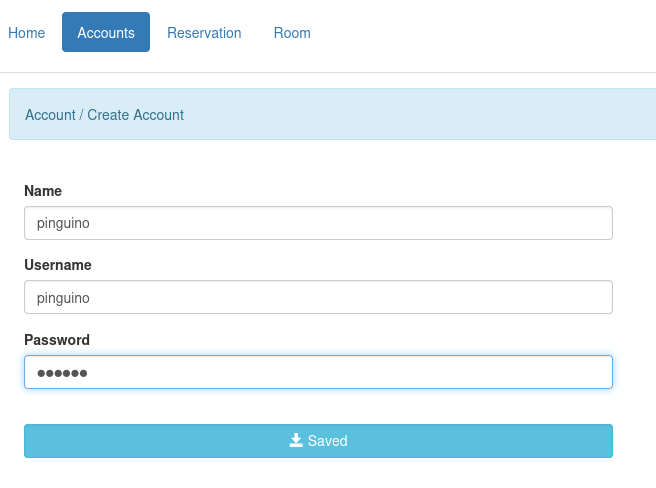Viewport: 656px width, 488px height.
Task: Click the Name field label
Action: click(x=43, y=191)
